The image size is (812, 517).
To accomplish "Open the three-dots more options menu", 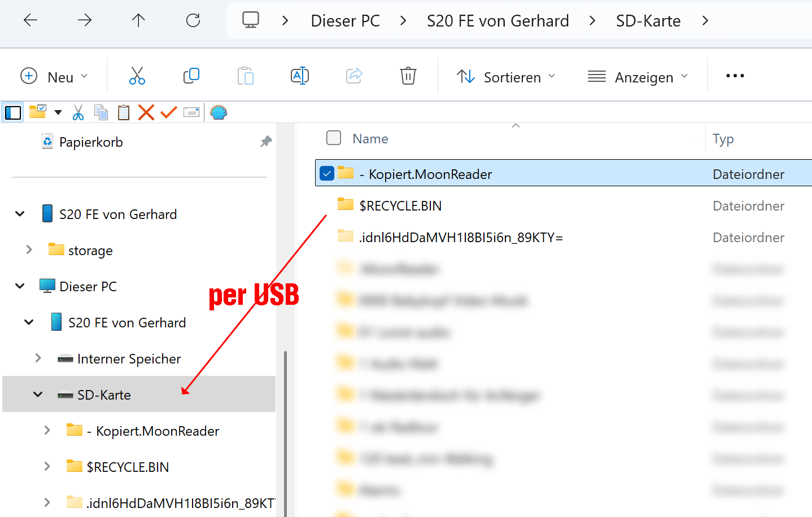I will (735, 76).
